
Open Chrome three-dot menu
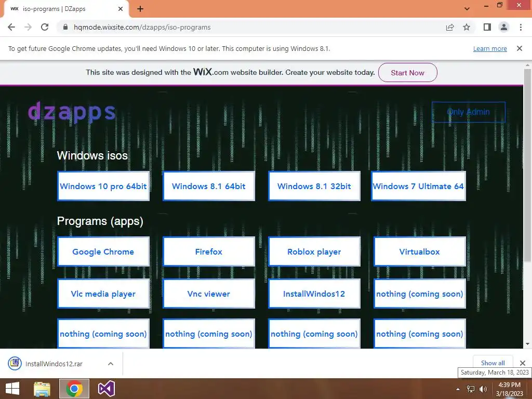coord(521,27)
